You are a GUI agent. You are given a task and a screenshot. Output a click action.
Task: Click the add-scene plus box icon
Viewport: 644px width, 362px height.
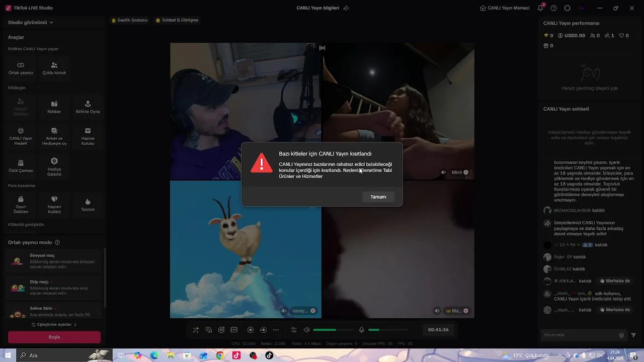click(234, 330)
